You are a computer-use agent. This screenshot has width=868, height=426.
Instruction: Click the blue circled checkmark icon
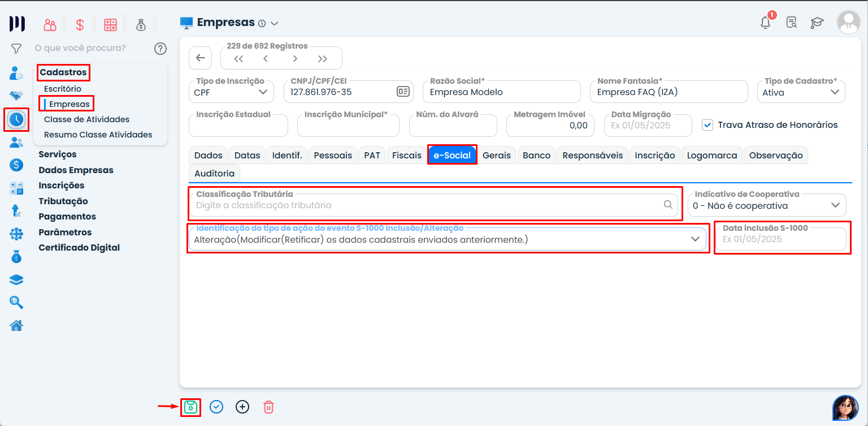(216, 407)
